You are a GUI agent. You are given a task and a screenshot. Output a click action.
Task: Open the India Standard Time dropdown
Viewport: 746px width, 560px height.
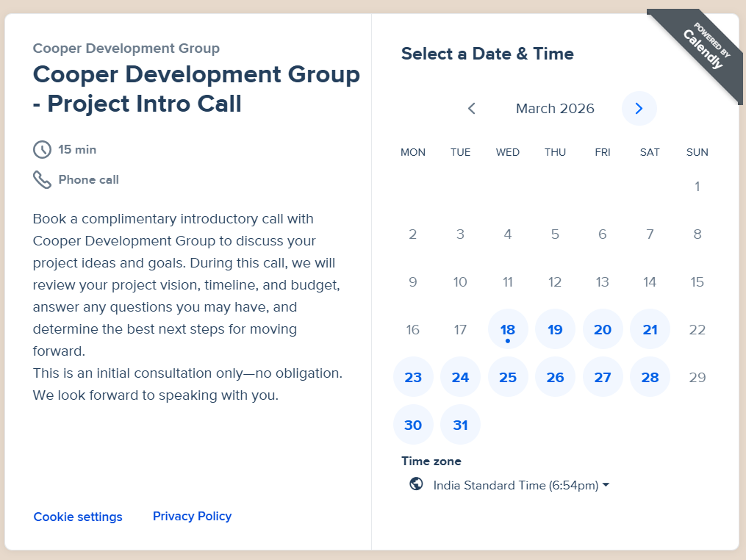click(x=520, y=485)
